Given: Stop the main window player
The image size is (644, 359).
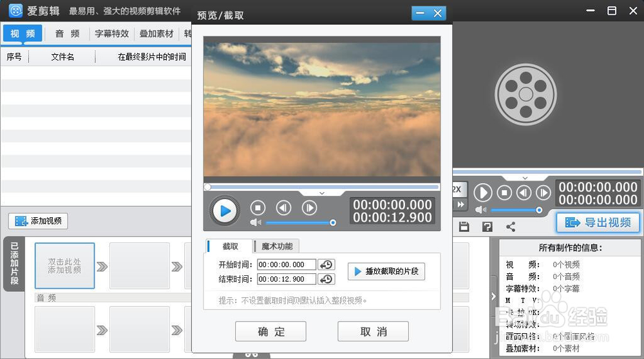Looking at the screenshot, I should [504, 193].
